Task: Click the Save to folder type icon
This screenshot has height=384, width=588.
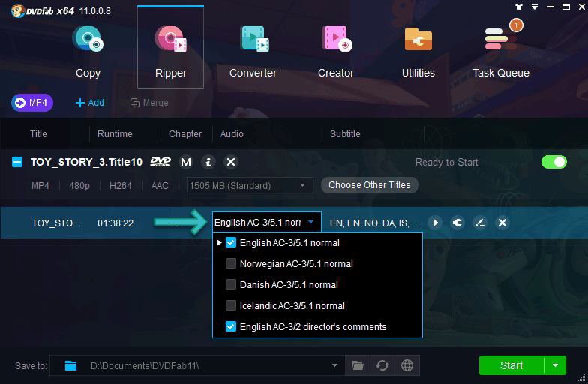Action: pos(70,366)
